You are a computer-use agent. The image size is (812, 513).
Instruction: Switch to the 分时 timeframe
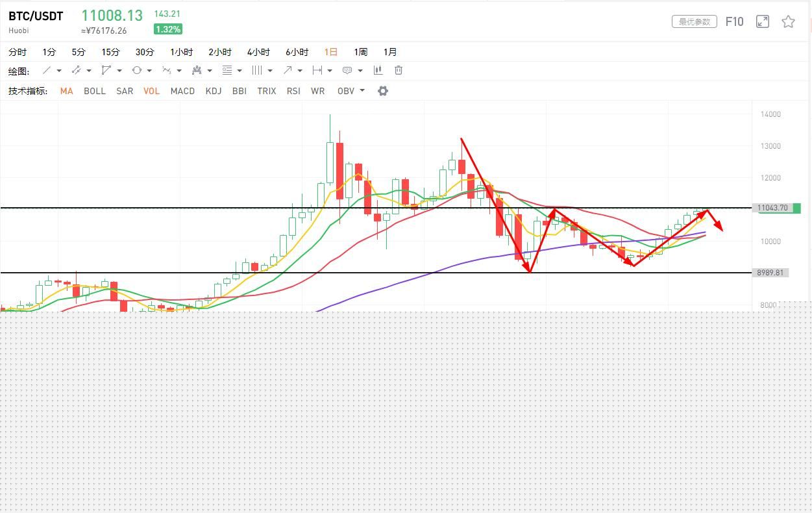coord(18,52)
